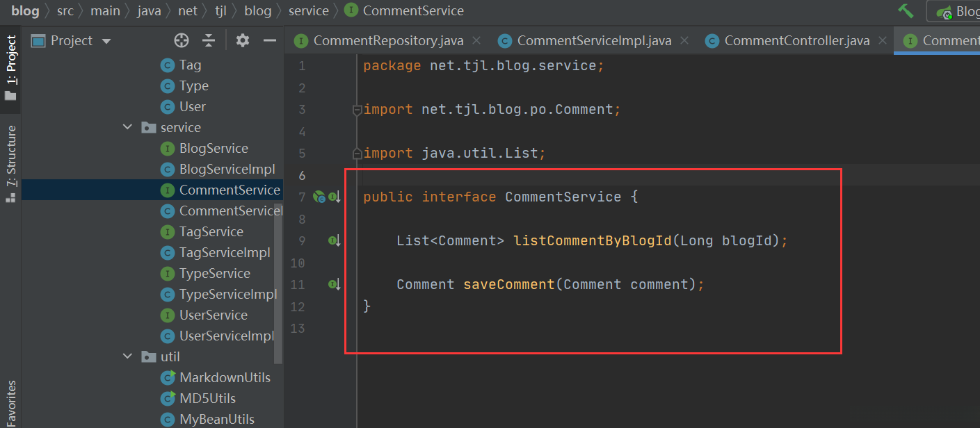Click the service breadcrumb in navigation bar
This screenshot has height=428, width=980.
(308, 10)
